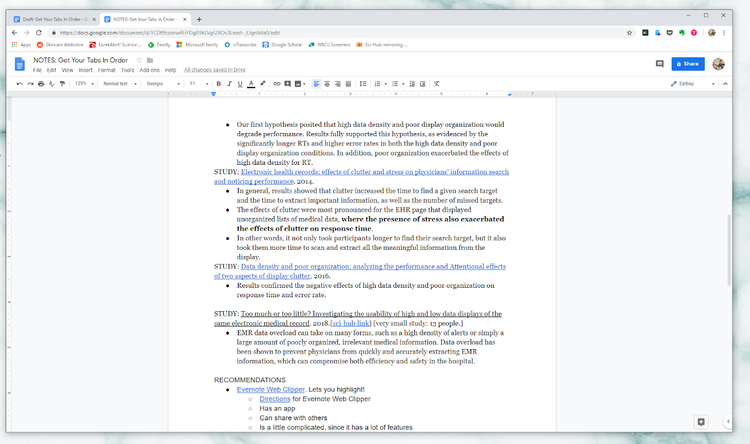Insert an image from the toolbar
Viewport: 750px width, 444px height.
298,84
